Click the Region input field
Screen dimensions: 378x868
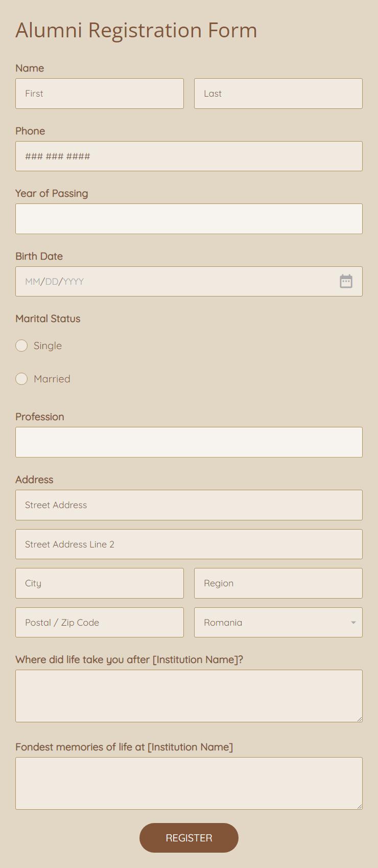pyautogui.click(x=278, y=583)
